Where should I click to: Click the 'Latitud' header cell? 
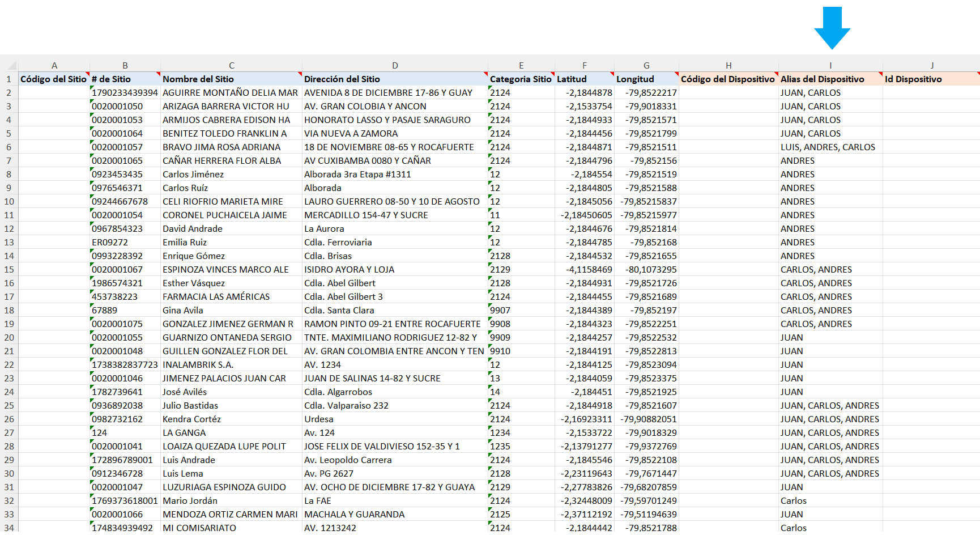[585, 79]
